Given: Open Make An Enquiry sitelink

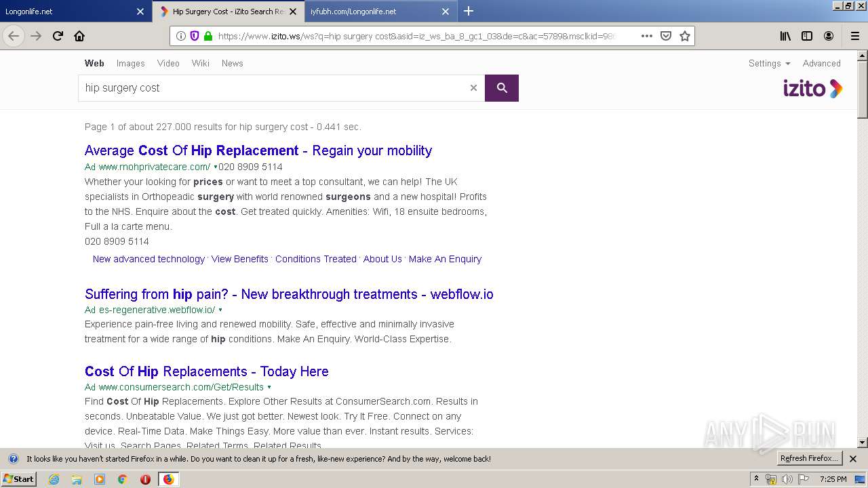Looking at the screenshot, I should pos(445,259).
